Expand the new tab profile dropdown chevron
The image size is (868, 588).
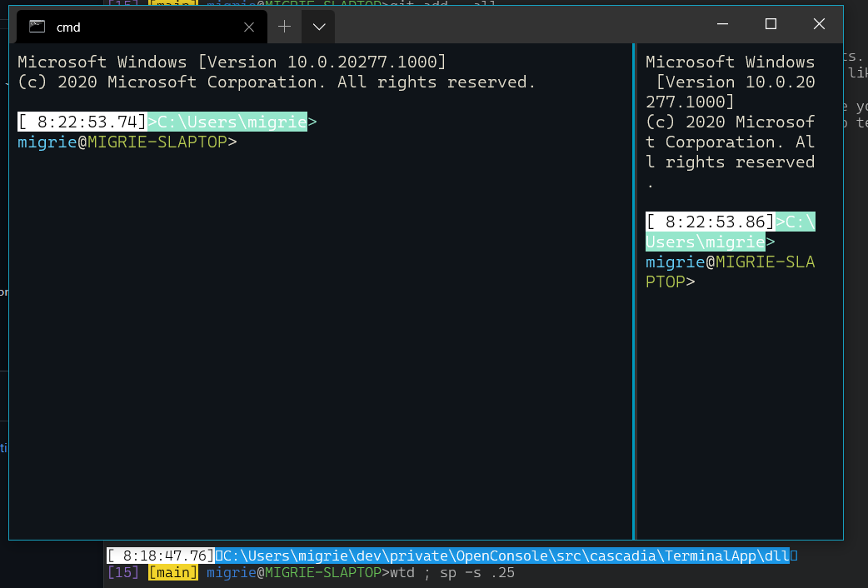point(319,27)
